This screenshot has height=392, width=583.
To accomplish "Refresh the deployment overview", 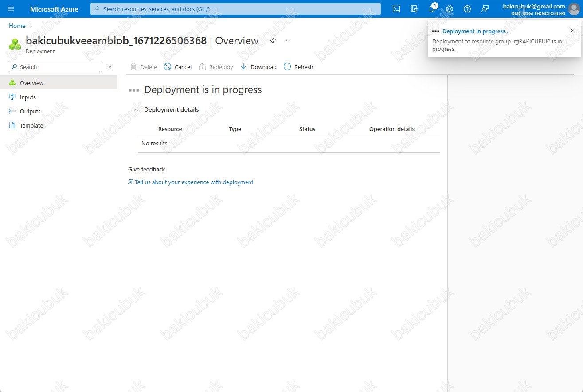I will pyautogui.click(x=298, y=67).
